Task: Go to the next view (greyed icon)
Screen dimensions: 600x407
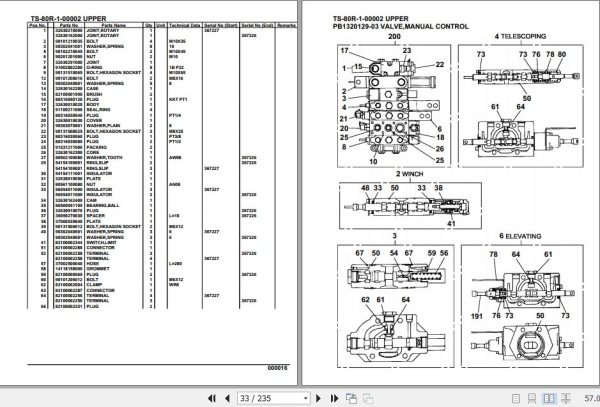Action: 368,398
